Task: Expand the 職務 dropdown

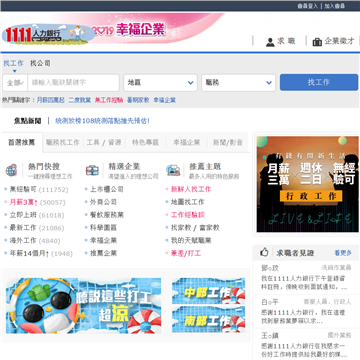Action: (238, 83)
